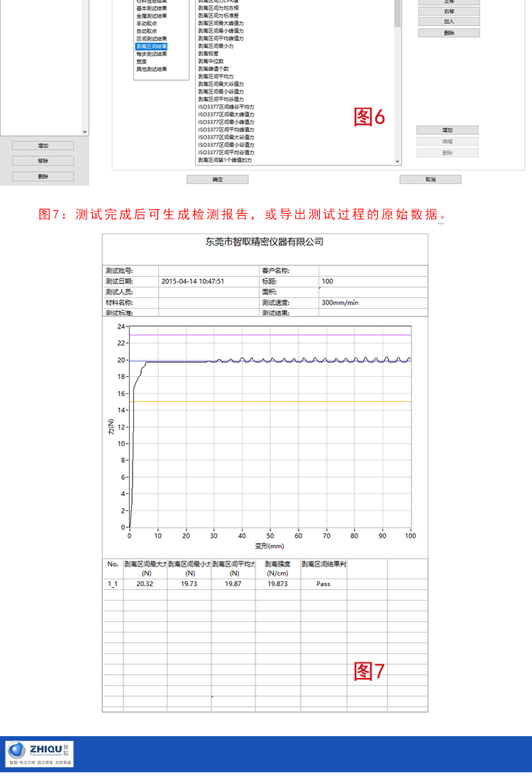Image resolution: width=532 pixels, height=778 pixels.
Task: Click the 测试批号 value field in the report
Action: point(209,270)
